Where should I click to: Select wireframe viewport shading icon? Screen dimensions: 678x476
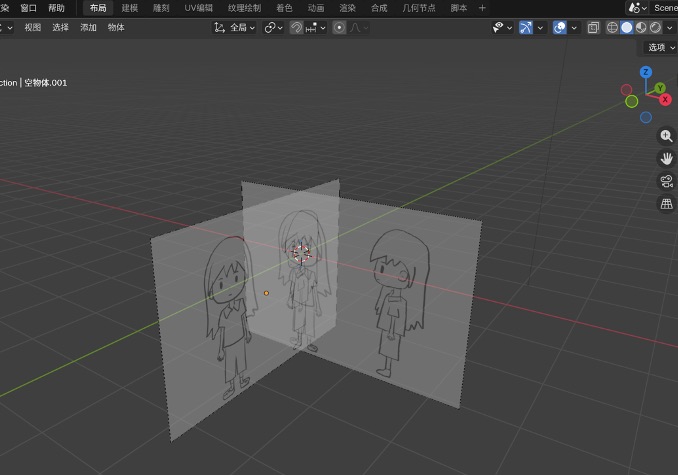coord(612,28)
